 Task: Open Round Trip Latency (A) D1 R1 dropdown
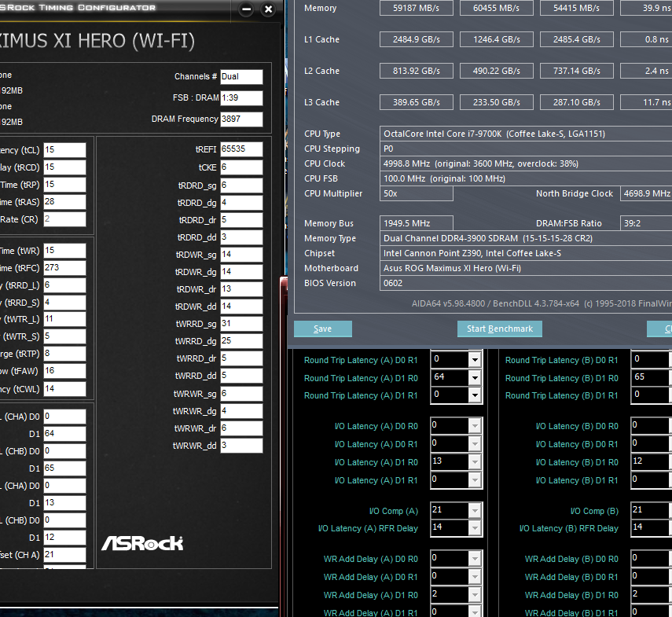pyautogui.click(x=475, y=395)
